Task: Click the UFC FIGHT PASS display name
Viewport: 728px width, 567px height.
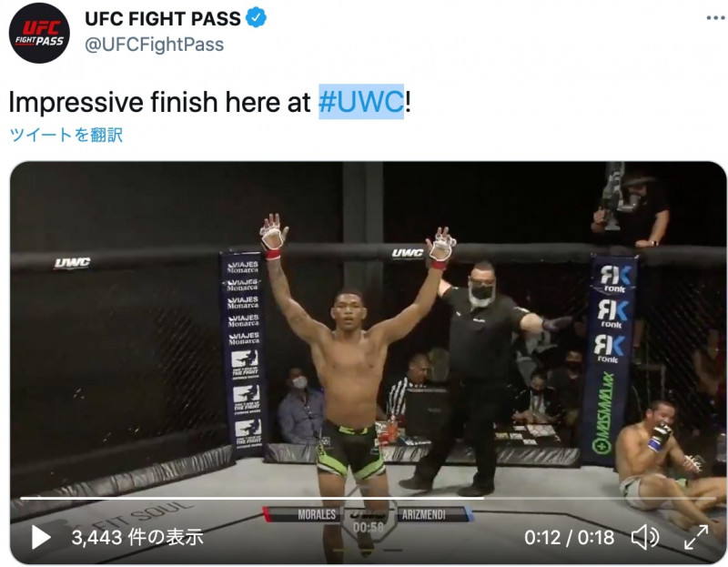Action: click(x=163, y=18)
